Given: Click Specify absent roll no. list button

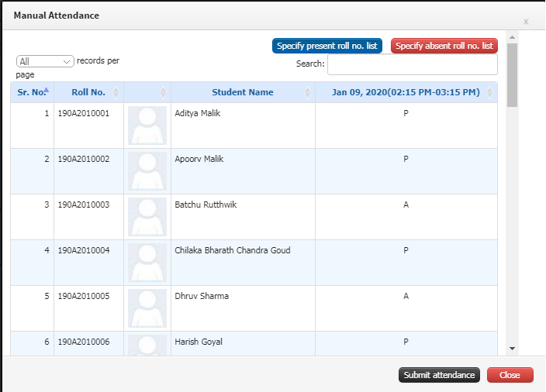Looking at the screenshot, I should (444, 46).
